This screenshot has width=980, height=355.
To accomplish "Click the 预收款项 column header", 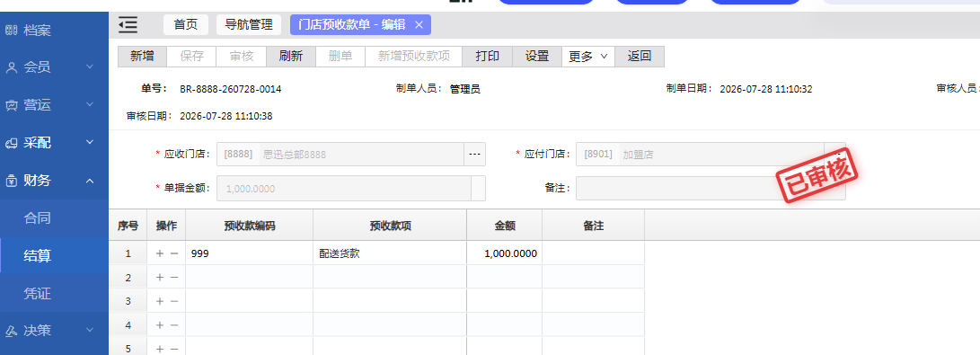I will 390,226.
